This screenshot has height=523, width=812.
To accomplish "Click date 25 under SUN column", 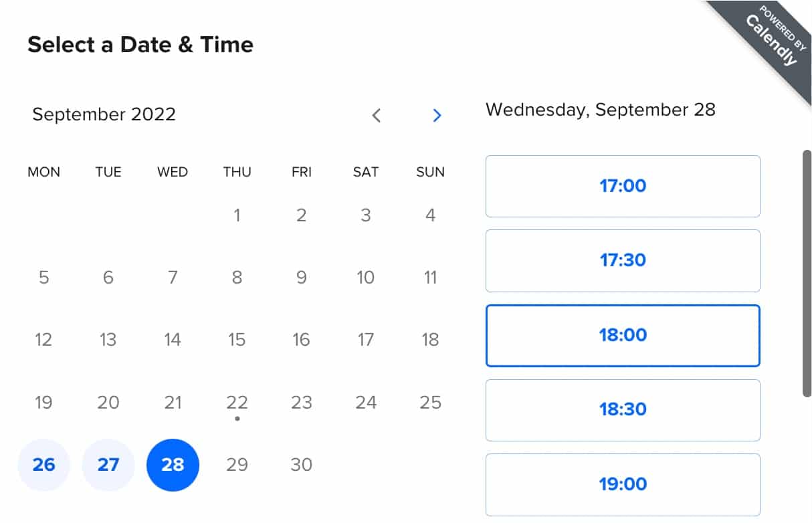I will coord(430,403).
